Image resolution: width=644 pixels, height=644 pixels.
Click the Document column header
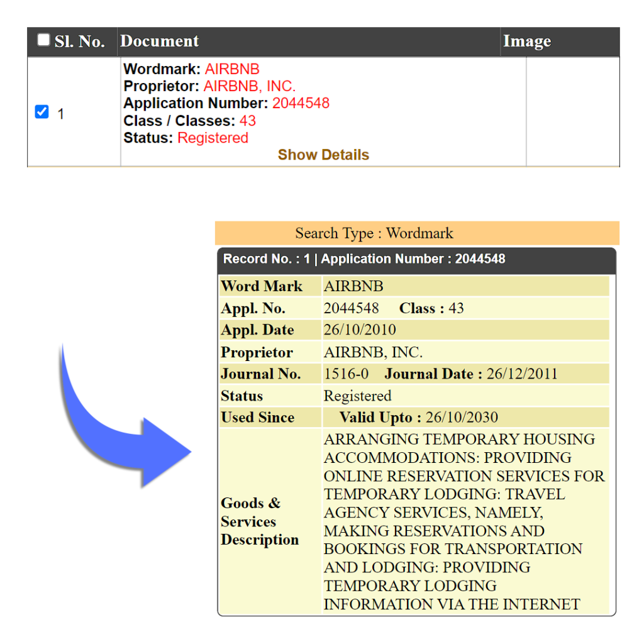(x=160, y=42)
